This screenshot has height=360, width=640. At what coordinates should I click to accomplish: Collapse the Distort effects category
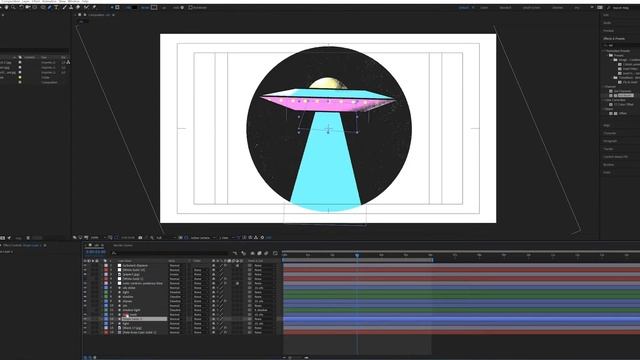pyautogui.click(x=604, y=109)
